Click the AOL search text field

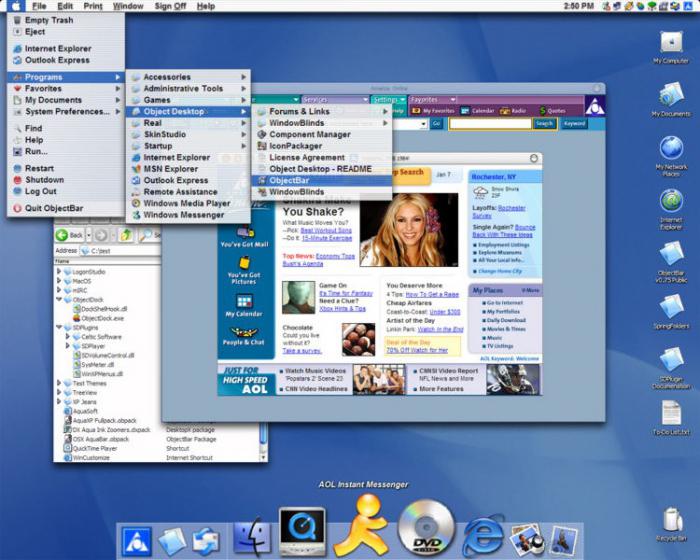pyautogui.click(x=490, y=124)
